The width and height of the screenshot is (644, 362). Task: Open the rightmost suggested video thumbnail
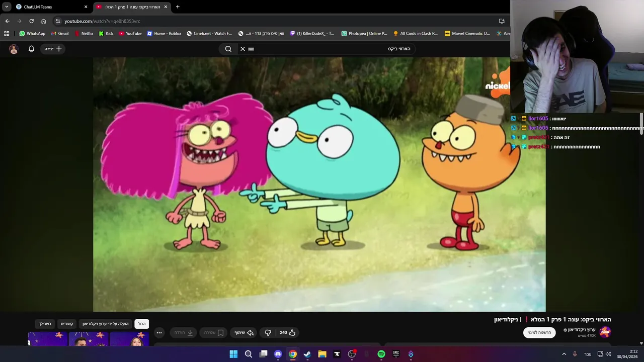point(129,339)
